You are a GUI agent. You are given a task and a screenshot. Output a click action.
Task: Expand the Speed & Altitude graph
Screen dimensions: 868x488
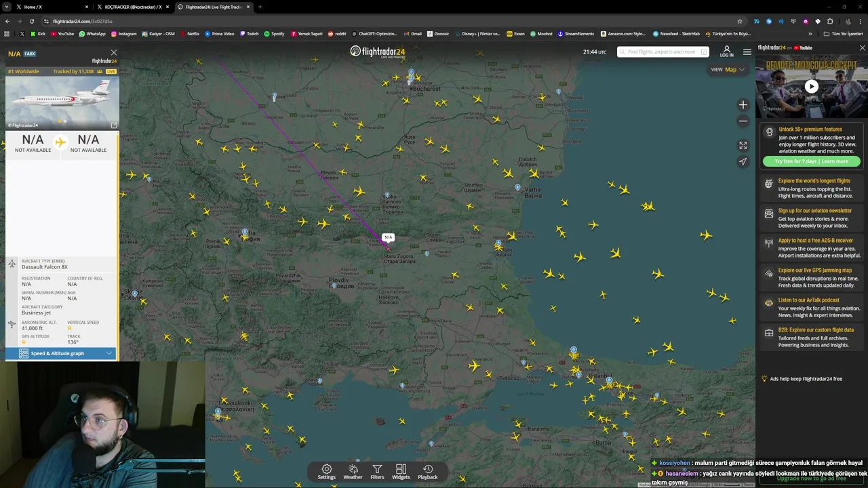tap(62, 353)
